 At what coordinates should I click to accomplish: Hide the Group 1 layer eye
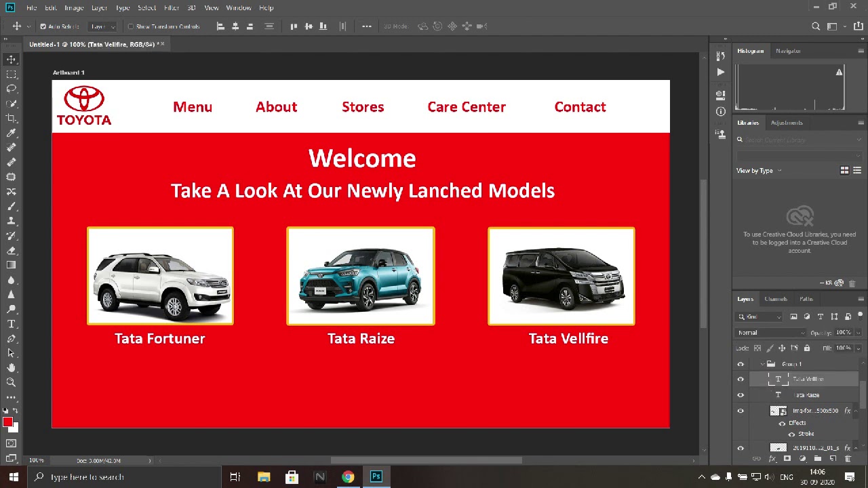[x=741, y=364]
